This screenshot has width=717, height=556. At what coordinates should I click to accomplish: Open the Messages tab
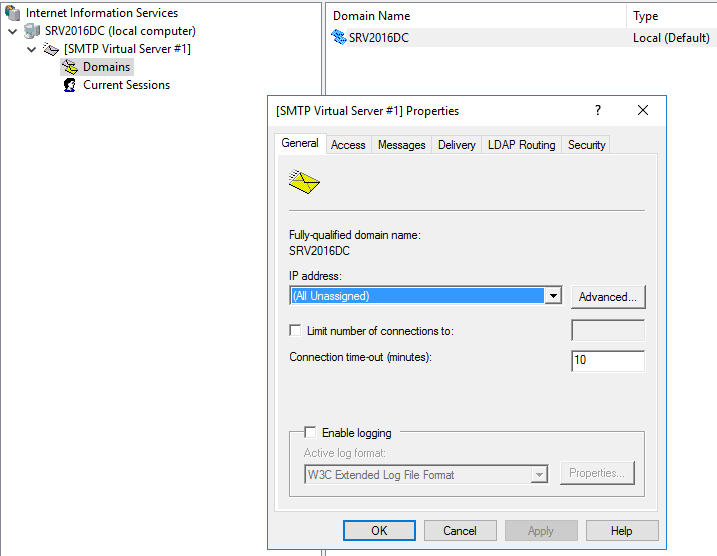(401, 145)
